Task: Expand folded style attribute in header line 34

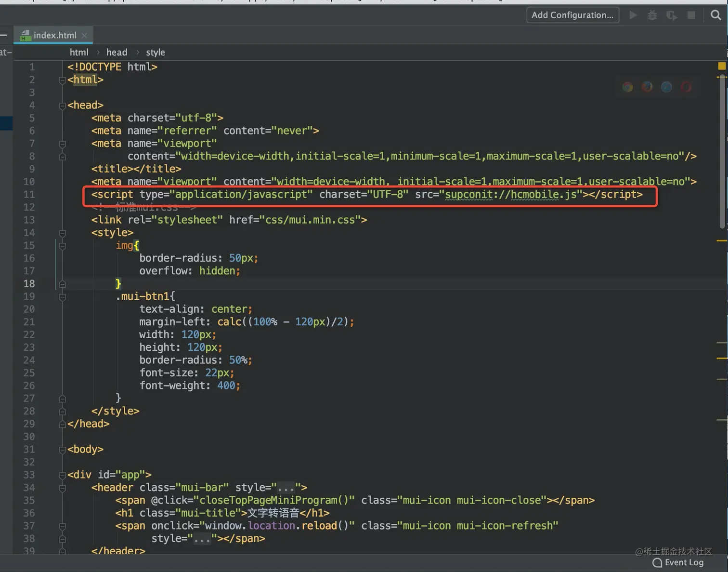Action: (x=286, y=488)
